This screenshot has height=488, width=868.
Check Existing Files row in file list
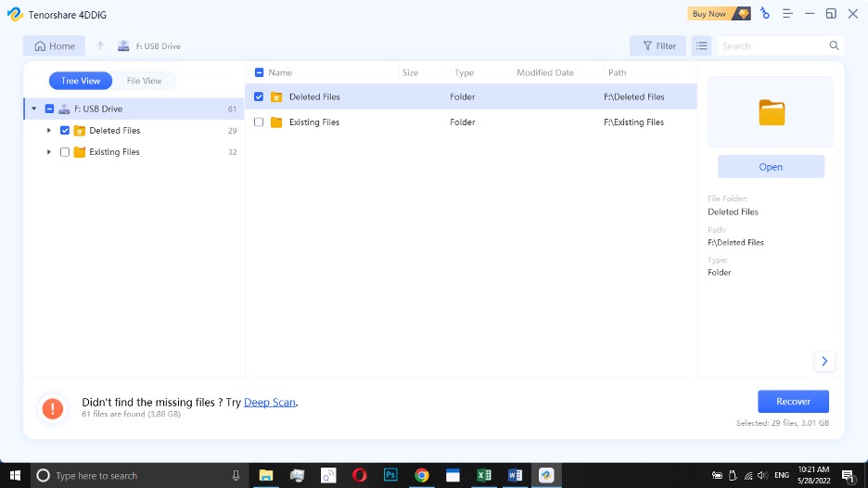point(259,122)
